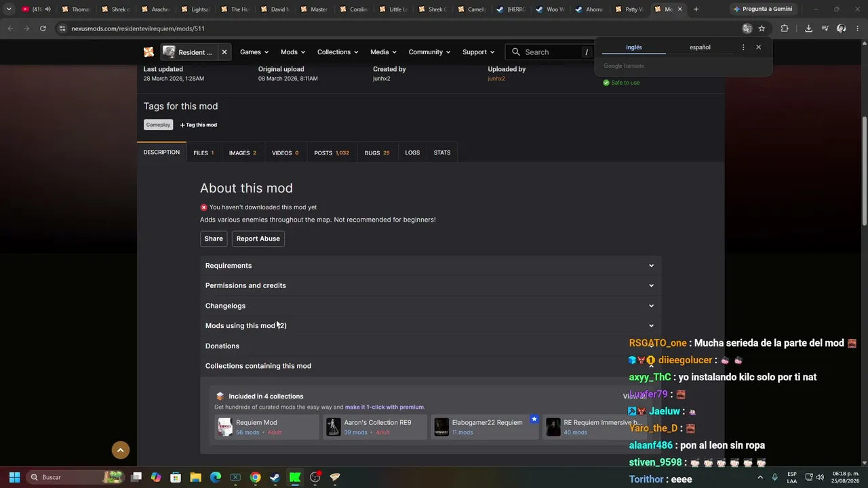Open the Windows Start menu

pyautogui.click(x=14, y=477)
